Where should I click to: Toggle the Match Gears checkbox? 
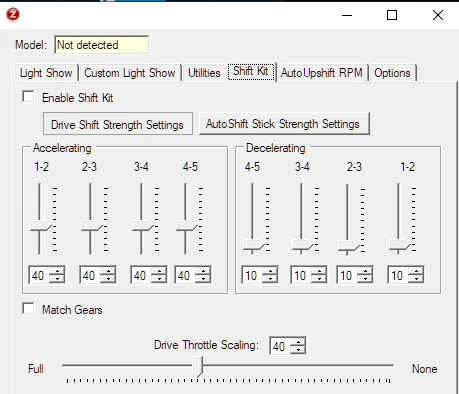[x=28, y=308]
